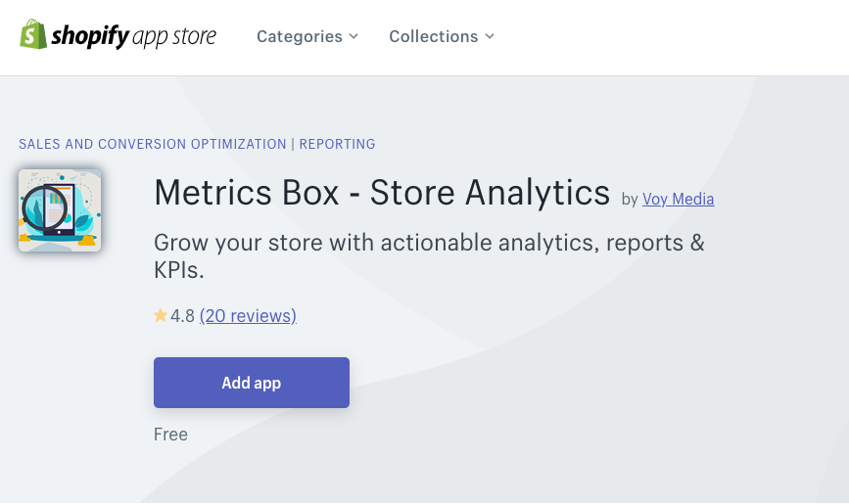Open the 20 reviews link
Viewport: 849px width, 504px height.
[x=248, y=315]
